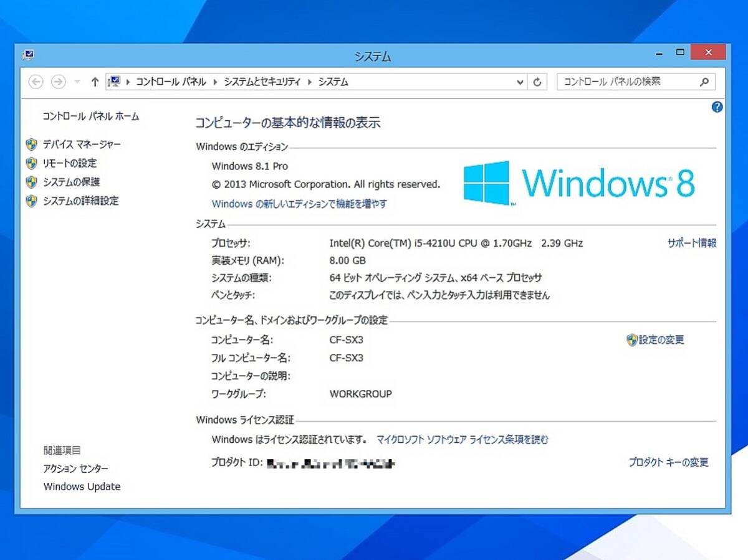The height and width of the screenshot is (560, 748).
Task: Expand arrow after システムとセキュリティ breadcrumb
Action: (310, 82)
